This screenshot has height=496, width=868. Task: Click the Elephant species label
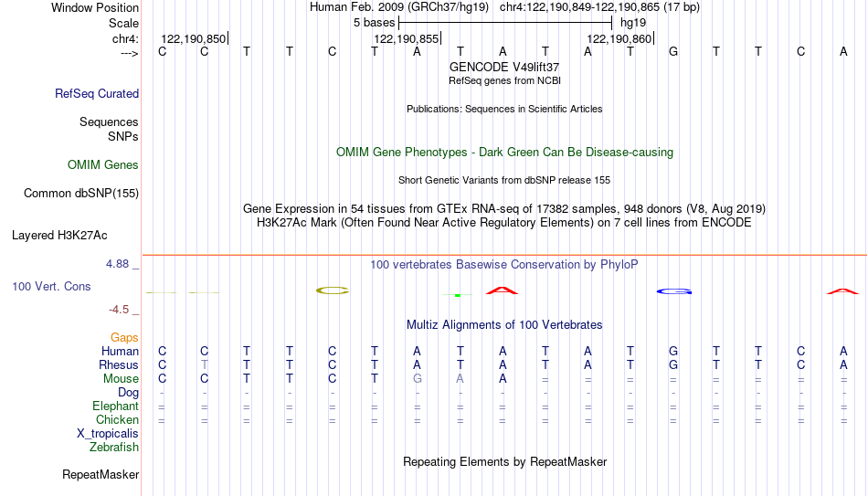tap(116, 406)
